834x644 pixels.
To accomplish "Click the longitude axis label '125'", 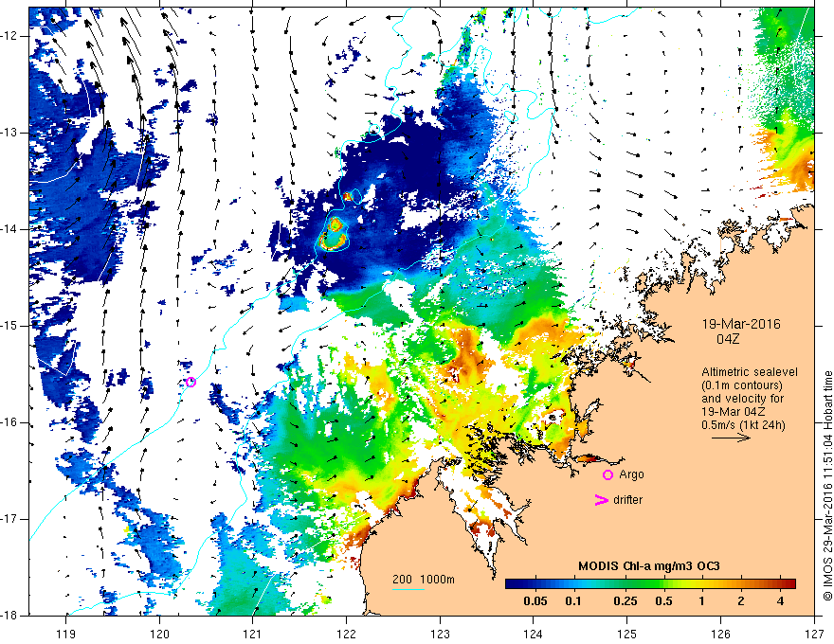I will (x=627, y=634).
